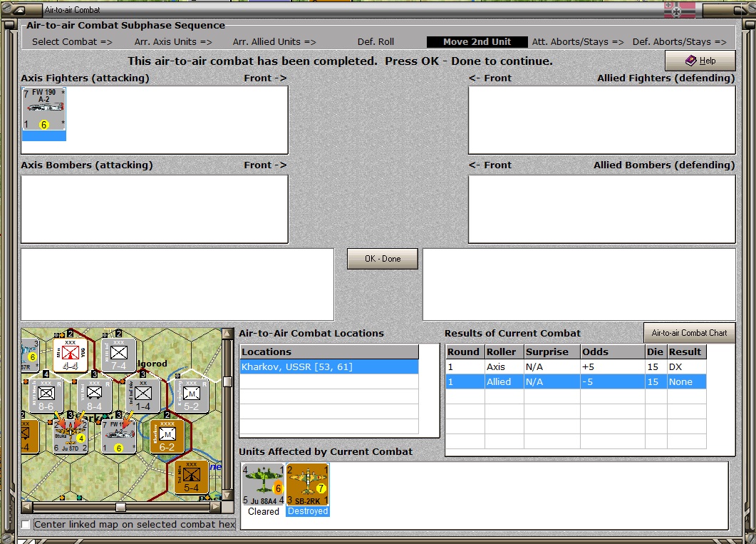Click the None result cell
This screenshot has width=756, height=544.
687,381
